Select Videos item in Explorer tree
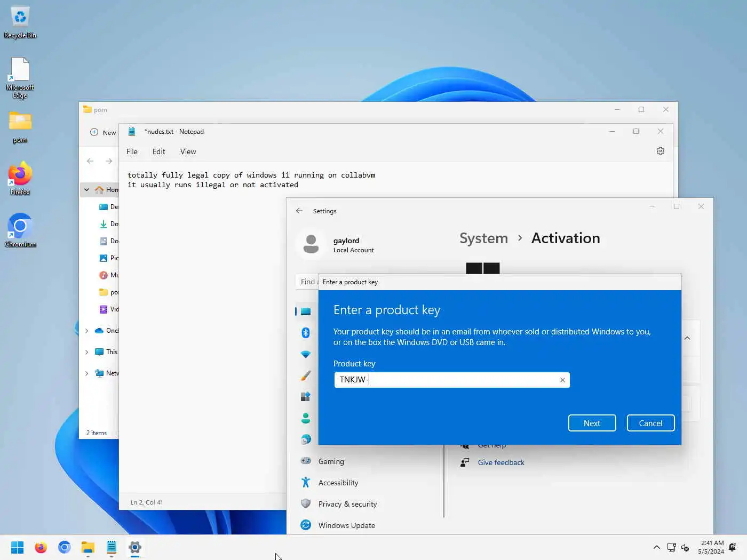The height and width of the screenshot is (560, 747). (109, 309)
